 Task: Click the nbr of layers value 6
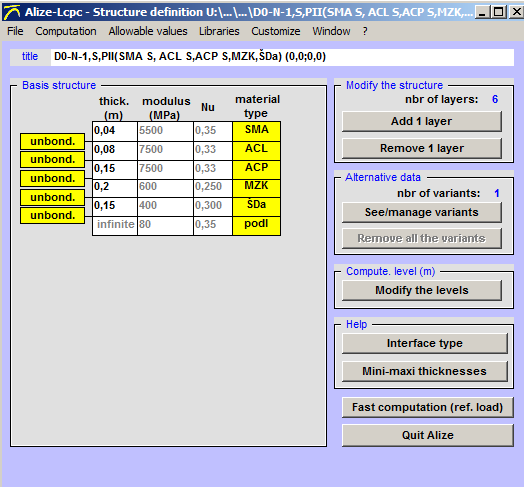coord(495,99)
